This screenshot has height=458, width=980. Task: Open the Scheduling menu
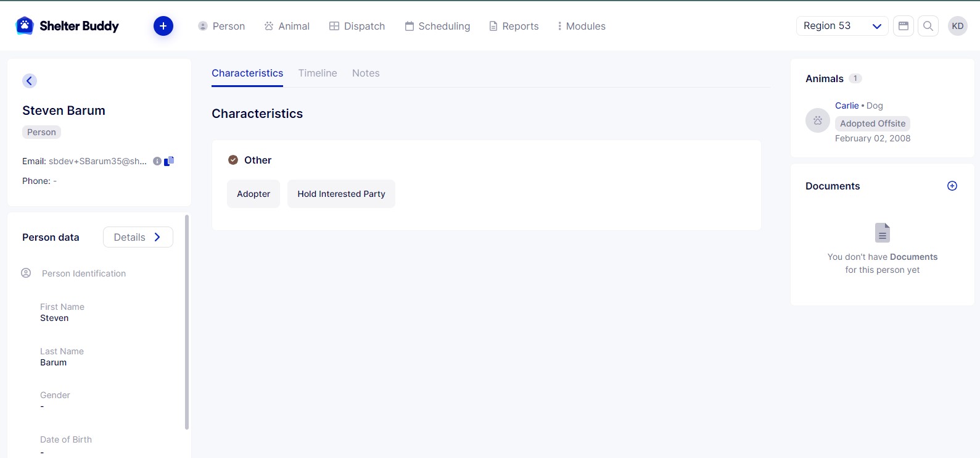click(x=437, y=26)
